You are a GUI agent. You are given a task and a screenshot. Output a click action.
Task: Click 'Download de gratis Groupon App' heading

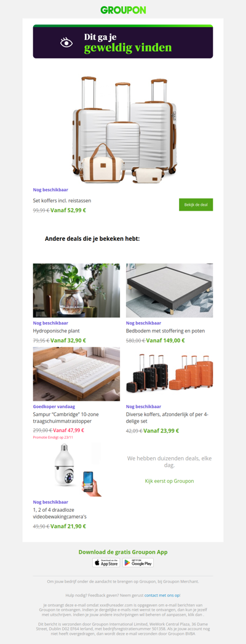pos(123,552)
